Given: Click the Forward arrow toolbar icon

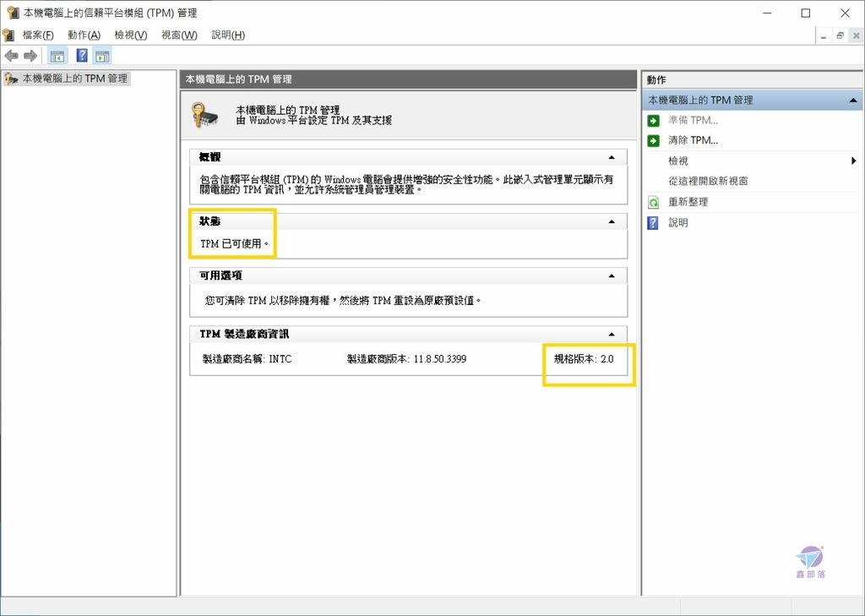Looking at the screenshot, I should (x=30, y=56).
